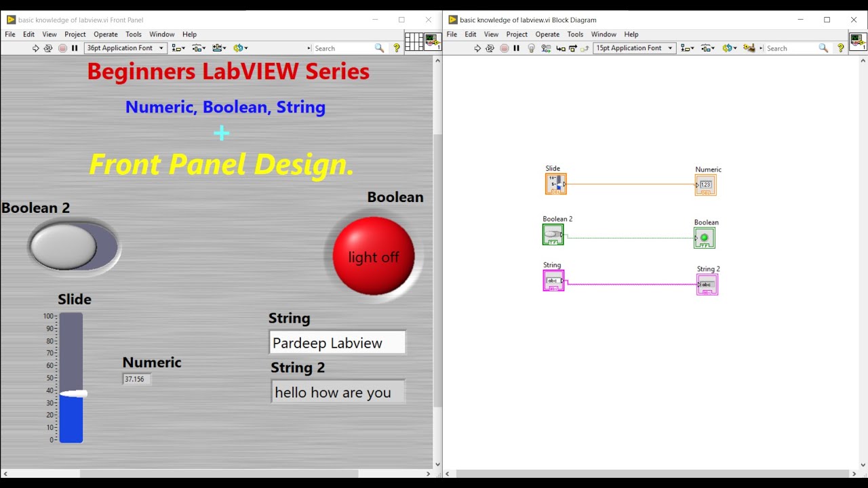Select String control terminal on block diagram

[553, 281]
